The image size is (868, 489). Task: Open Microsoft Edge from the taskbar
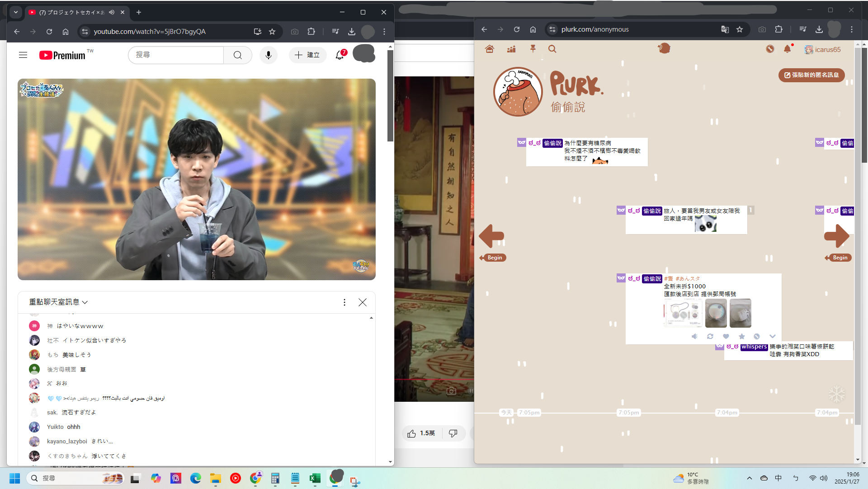(x=195, y=478)
